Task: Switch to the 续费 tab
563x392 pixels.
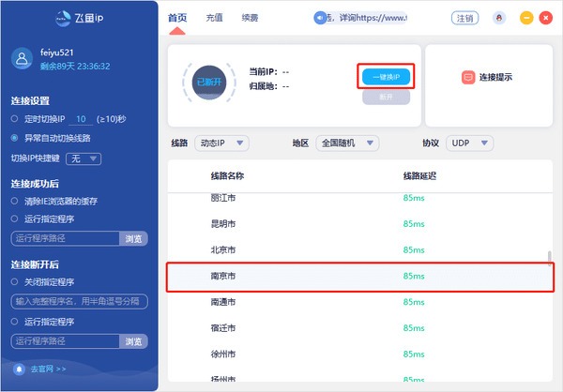Action: tap(250, 18)
